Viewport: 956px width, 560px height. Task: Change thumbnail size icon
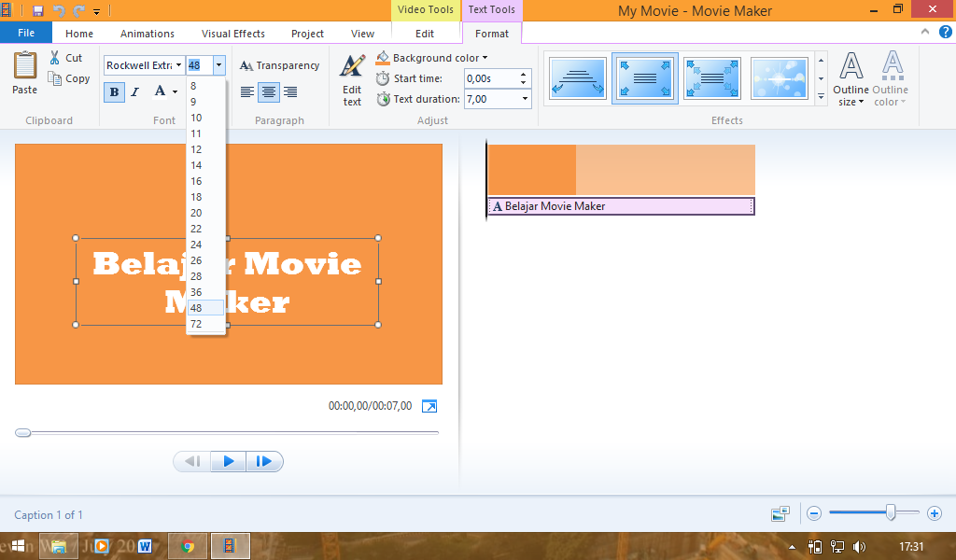click(780, 513)
